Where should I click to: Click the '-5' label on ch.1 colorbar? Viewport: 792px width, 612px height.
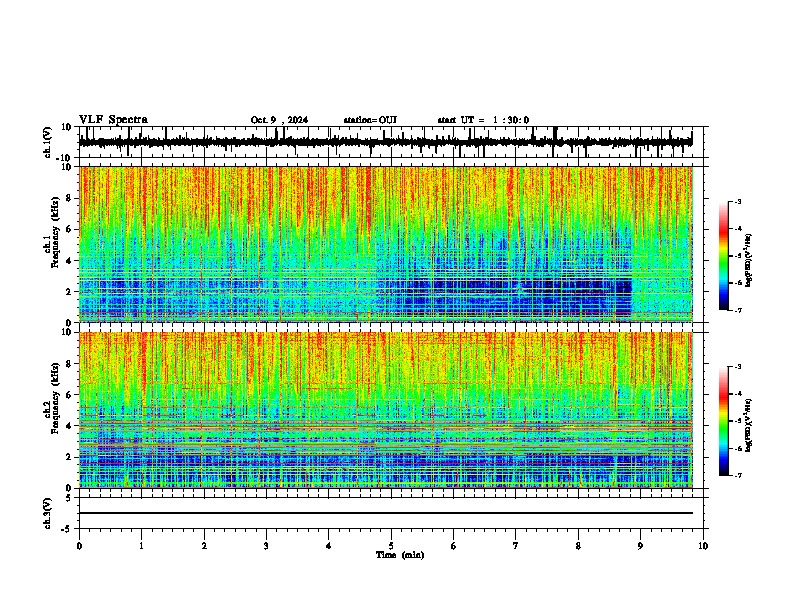coord(738,256)
